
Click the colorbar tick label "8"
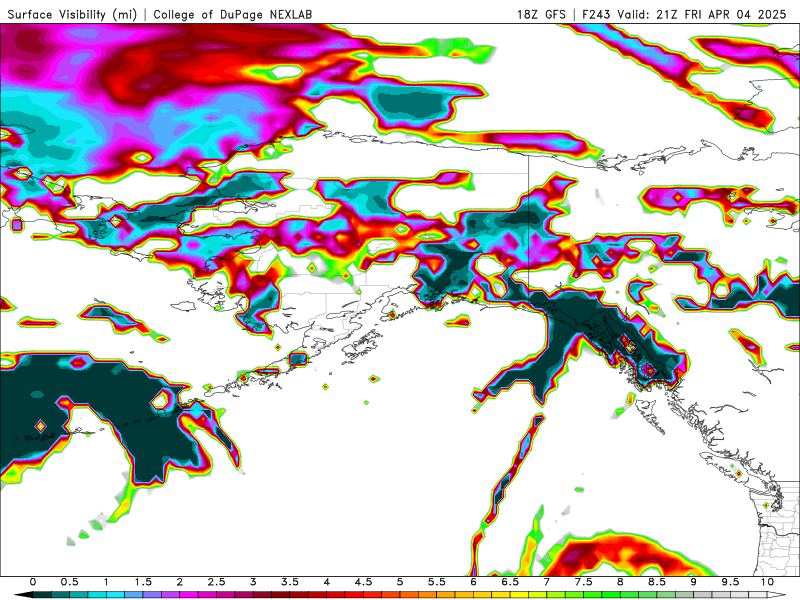620,582
